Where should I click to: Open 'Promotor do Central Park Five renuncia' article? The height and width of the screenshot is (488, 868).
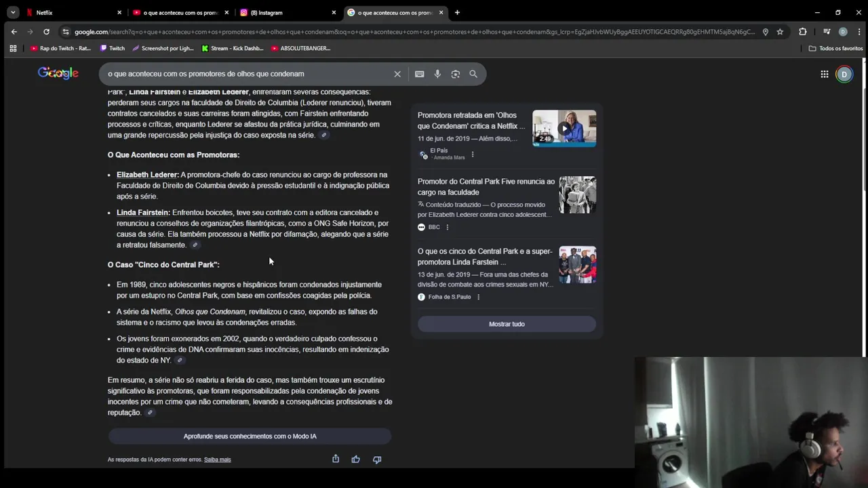pyautogui.click(x=486, y=187)
